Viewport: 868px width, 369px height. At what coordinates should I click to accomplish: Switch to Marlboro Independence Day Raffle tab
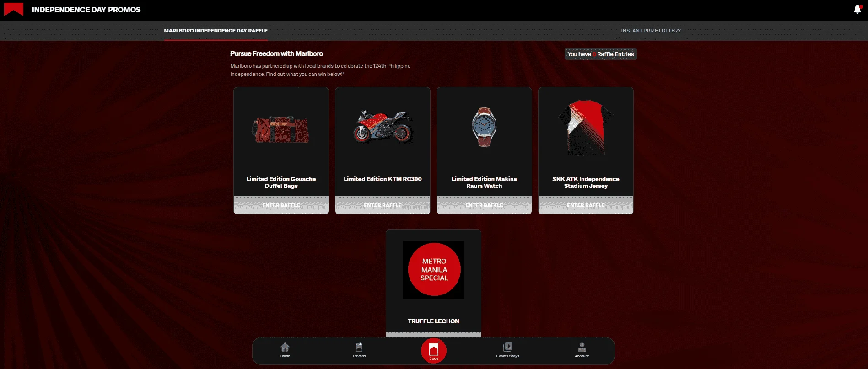point(216,31)
